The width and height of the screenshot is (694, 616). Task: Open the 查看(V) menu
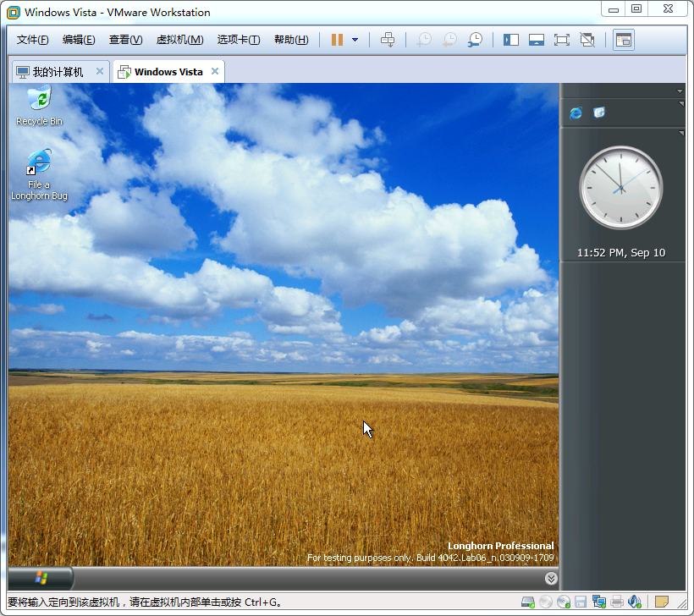point(126,40)
